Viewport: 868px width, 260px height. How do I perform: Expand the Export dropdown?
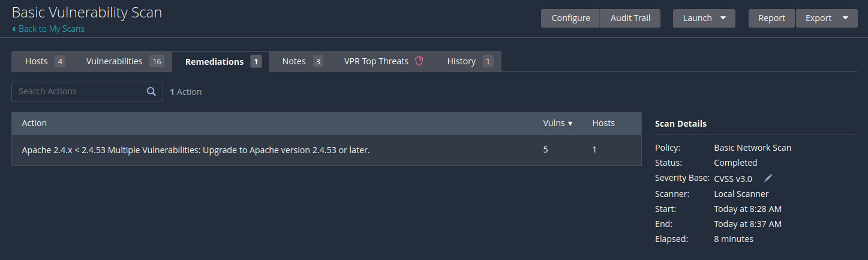point(845,18)
